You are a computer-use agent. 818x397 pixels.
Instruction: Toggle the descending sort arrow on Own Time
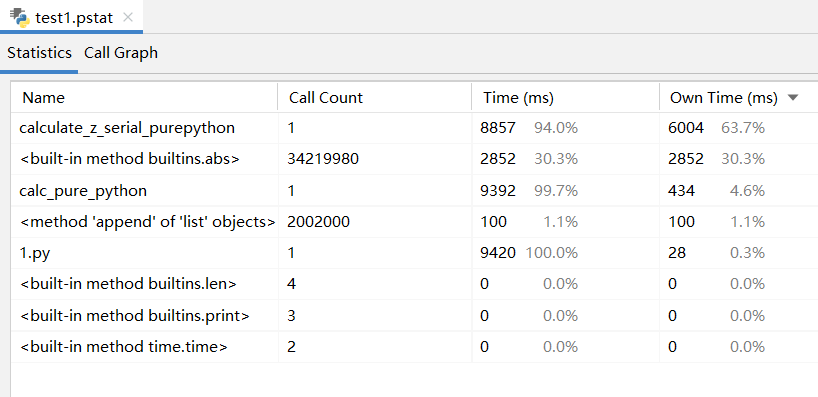[x=793, y=98]
